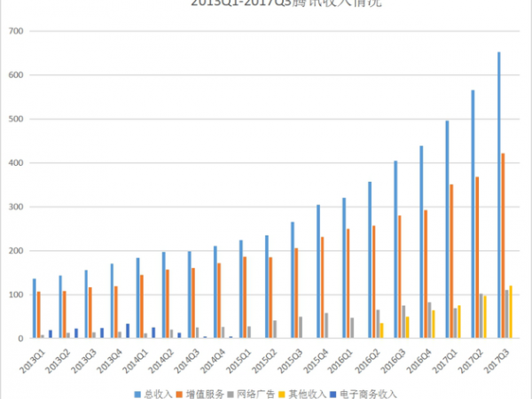532x399 pixels.
Task: Select the 2017Q2 x-axis label
Action: (472, 361)
